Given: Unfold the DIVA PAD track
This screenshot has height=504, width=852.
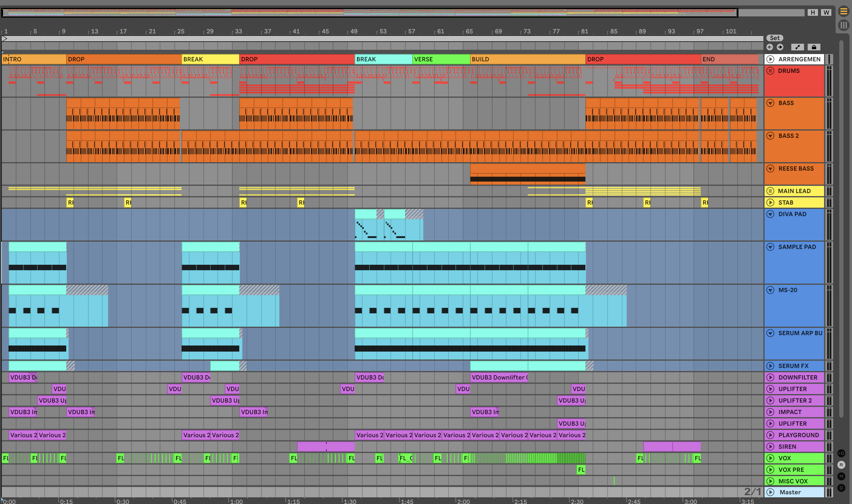Looking at the screenshot, I should tap(771, 214).
